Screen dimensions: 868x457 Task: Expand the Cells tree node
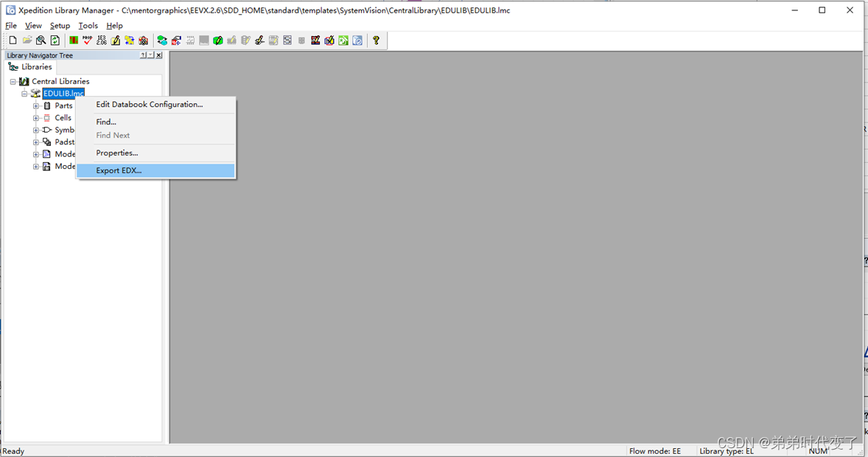(36, 117)
